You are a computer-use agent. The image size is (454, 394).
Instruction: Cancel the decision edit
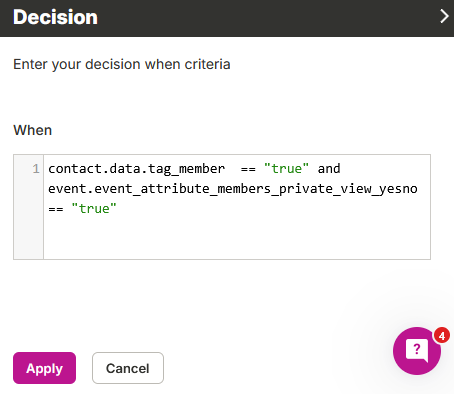128,368
